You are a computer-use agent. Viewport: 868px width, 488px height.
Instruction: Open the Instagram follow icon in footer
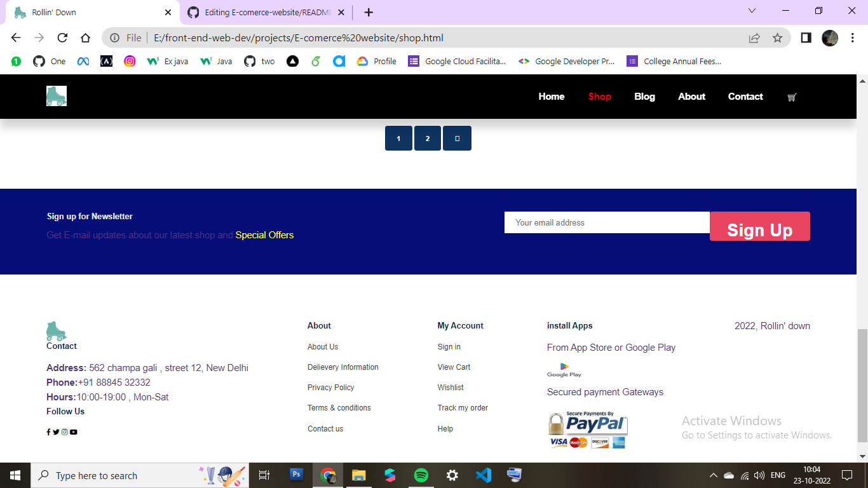point(64,432)
